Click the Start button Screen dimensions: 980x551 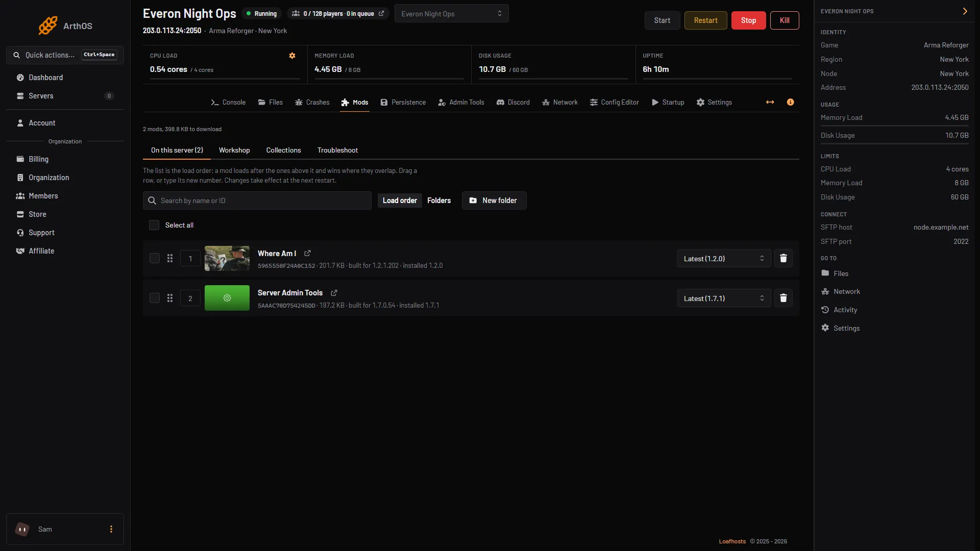[662, 20]
